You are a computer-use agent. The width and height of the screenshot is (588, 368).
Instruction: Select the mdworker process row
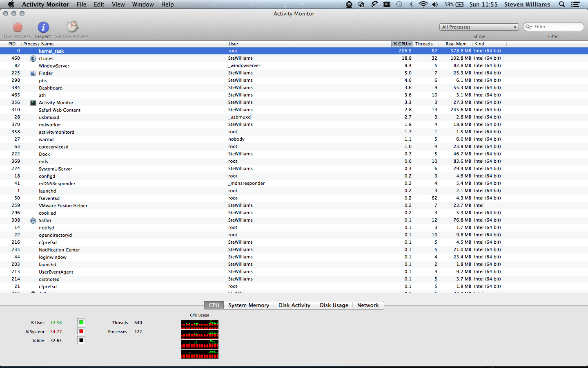pos(294,125)
